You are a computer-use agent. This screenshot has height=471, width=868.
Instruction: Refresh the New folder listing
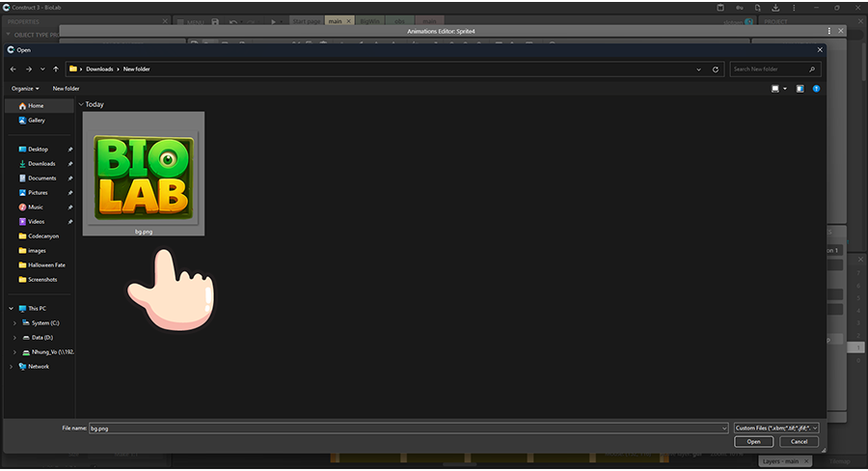715,69
